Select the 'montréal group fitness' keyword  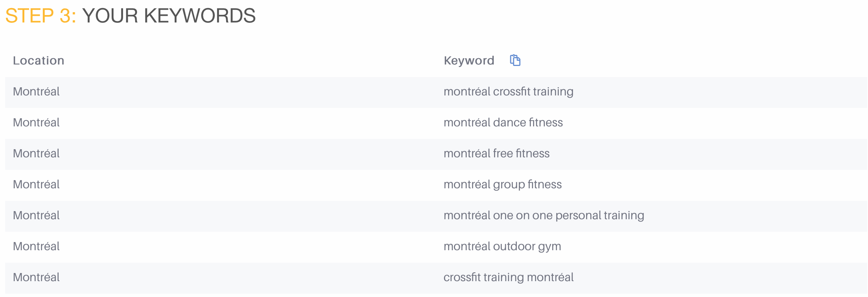click(503, 184)
